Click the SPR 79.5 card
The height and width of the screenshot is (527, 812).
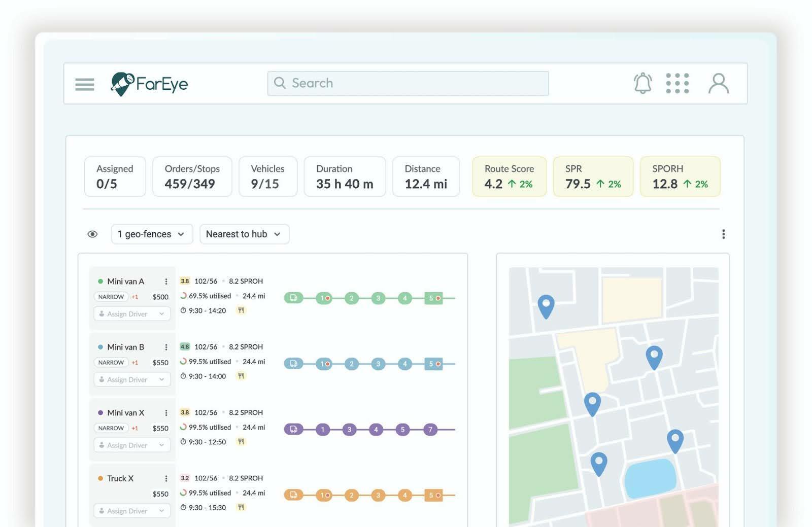(593, 177)
